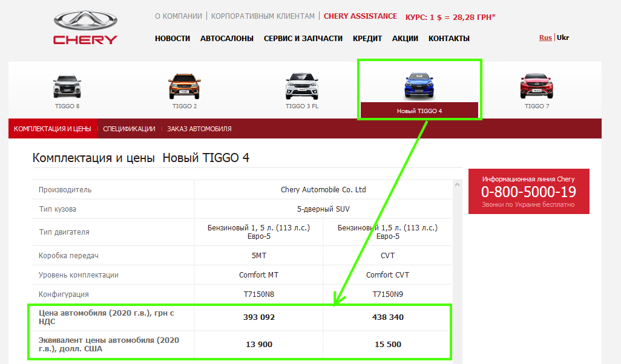Click the Comfort CVT cell

[x=387, y=275]
